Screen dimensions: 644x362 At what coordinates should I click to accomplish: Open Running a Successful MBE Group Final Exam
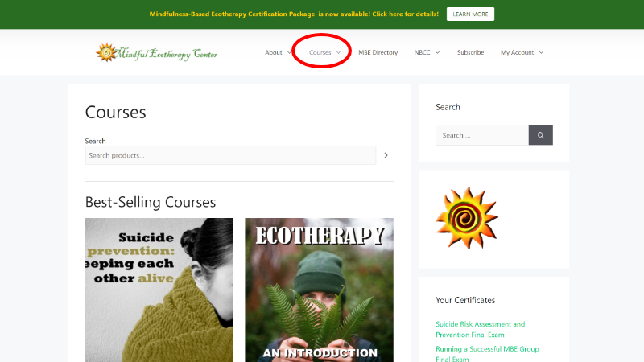tap(487, 353)
